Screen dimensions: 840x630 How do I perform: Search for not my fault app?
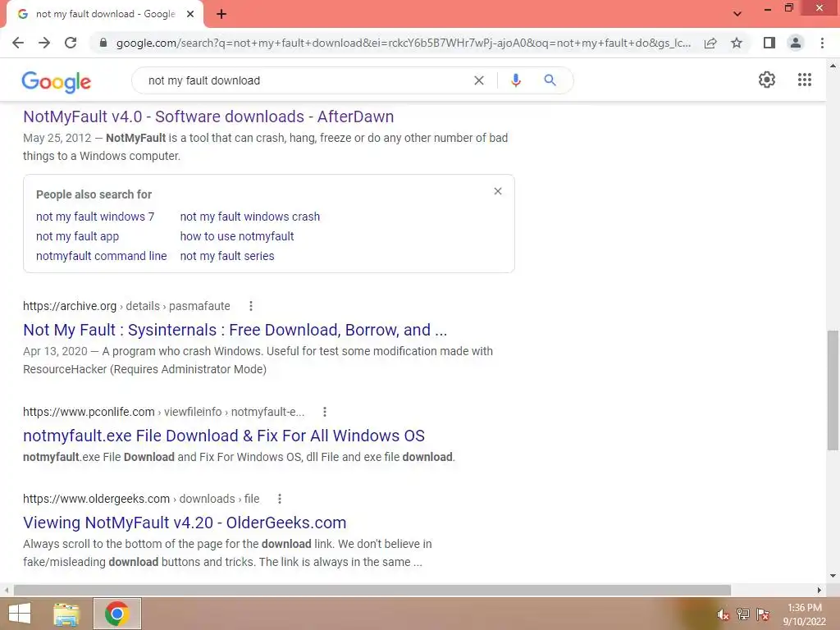pos(77,236)
